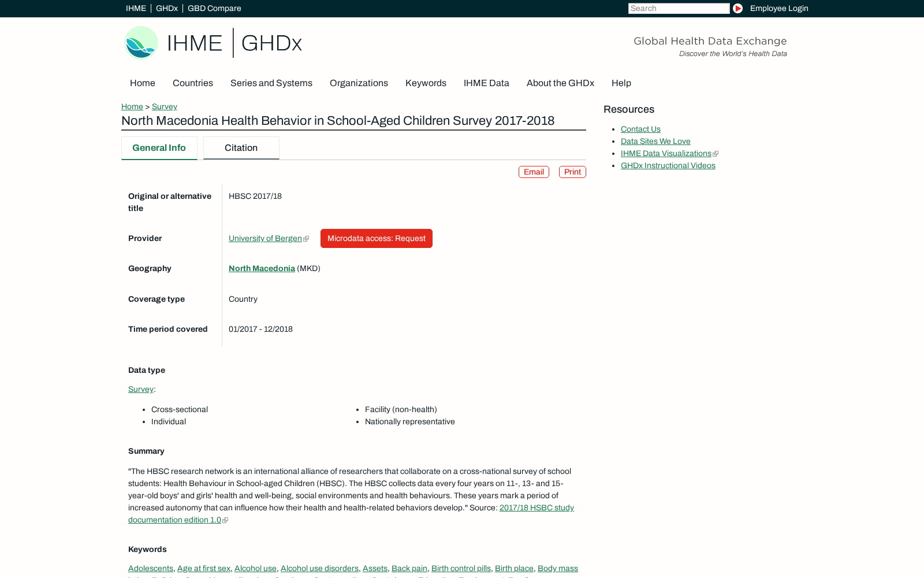Click the GHDx logo text
924x578 pixels.
coord(271,43)
